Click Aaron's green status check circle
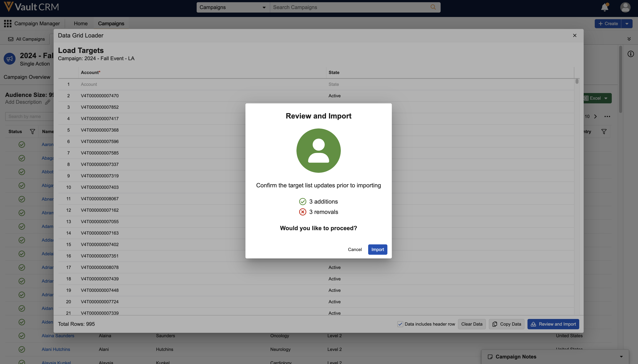The height and width of the screenshot is (364, 638). 22,145
